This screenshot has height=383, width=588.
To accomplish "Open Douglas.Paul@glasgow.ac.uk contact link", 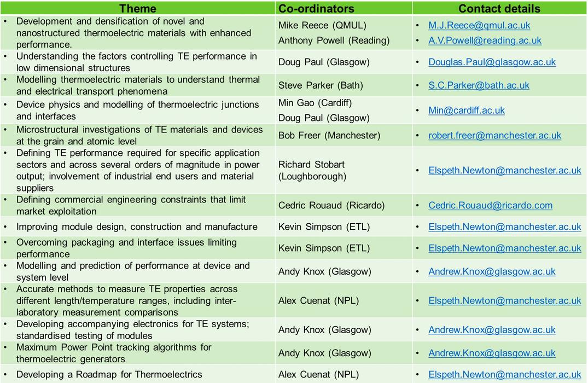I will point(492,62).
